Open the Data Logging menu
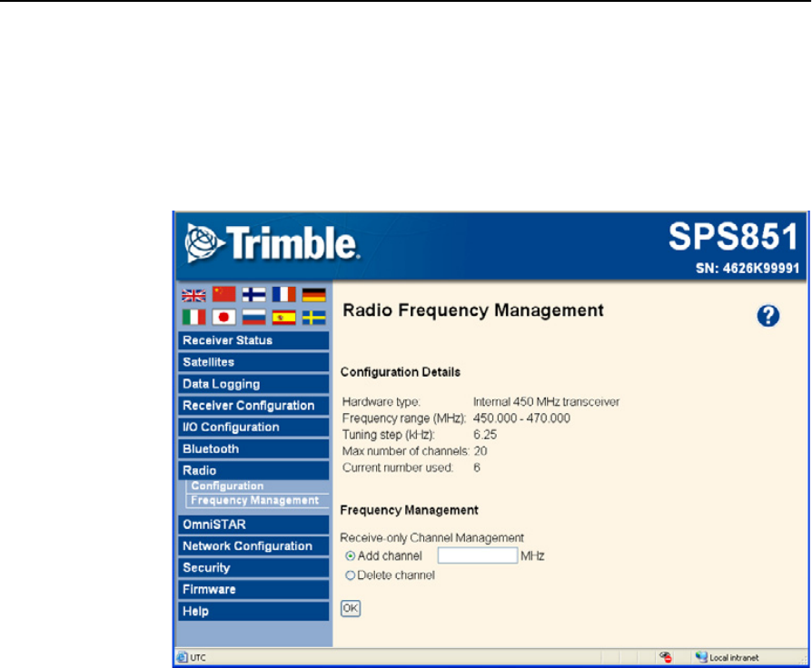The image size is (812, 668). (x=253, y=384)
